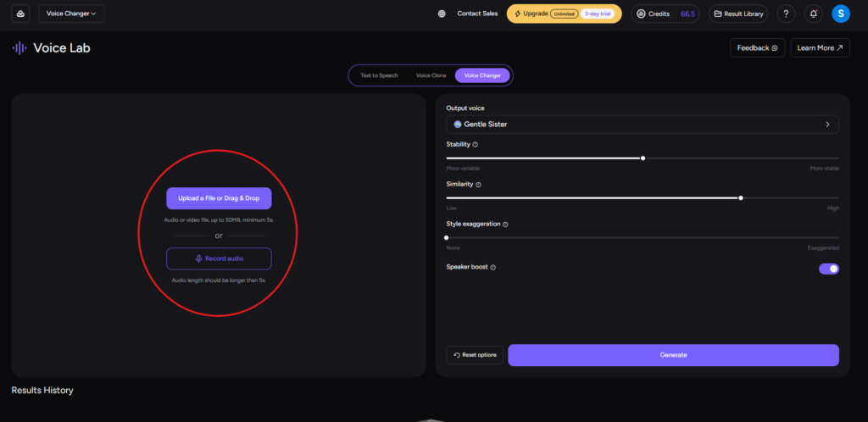
Task: Open Contact Sales link
Action: (477, 14)
